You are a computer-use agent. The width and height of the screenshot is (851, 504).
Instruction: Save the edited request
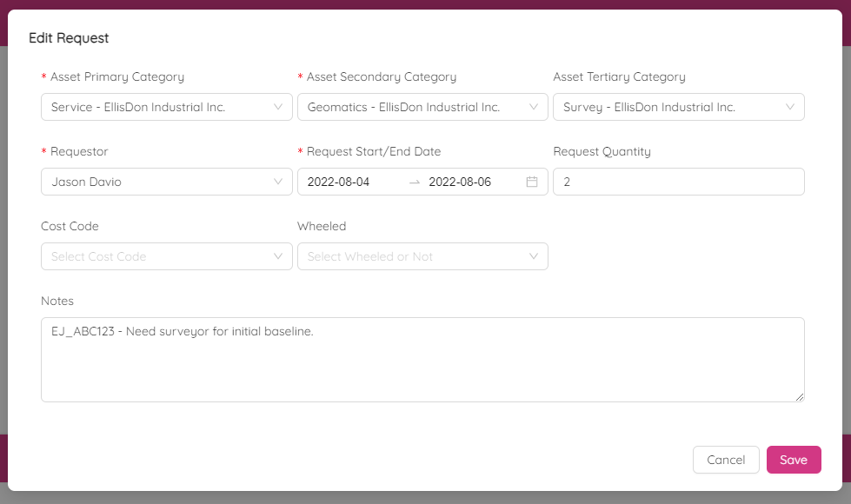[793, 460]
